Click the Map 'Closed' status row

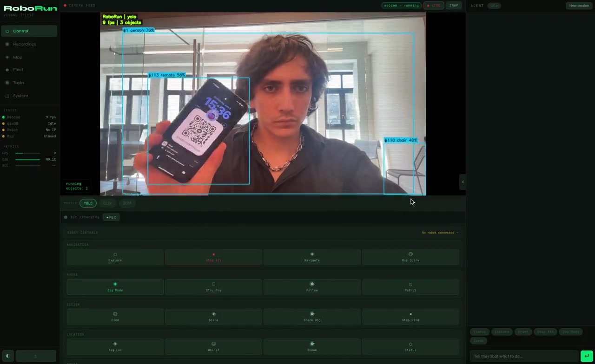point(29,136)
